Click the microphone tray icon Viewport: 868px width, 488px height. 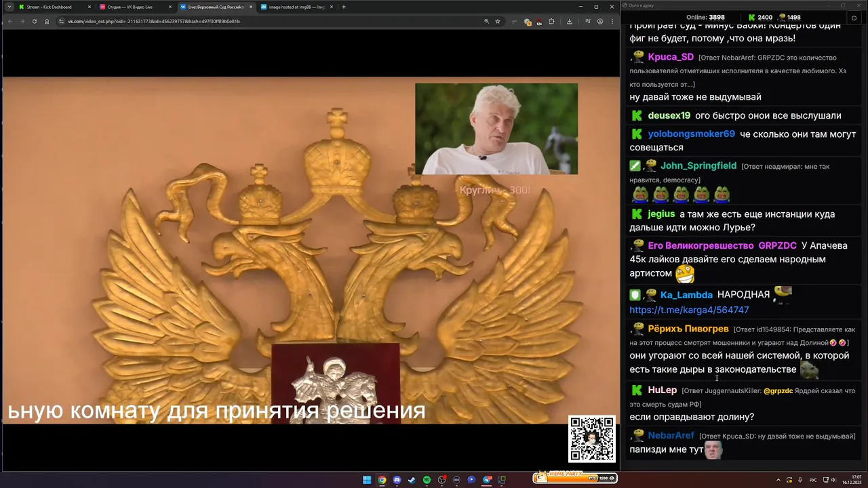[800, 480]
